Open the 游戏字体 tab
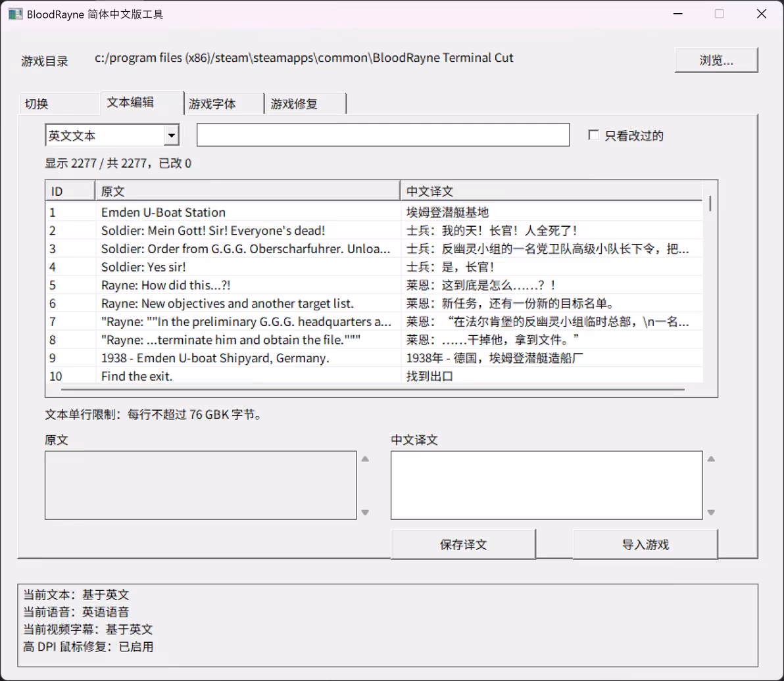784x681 pixels. pyautogui.click(x=224, y=104)
